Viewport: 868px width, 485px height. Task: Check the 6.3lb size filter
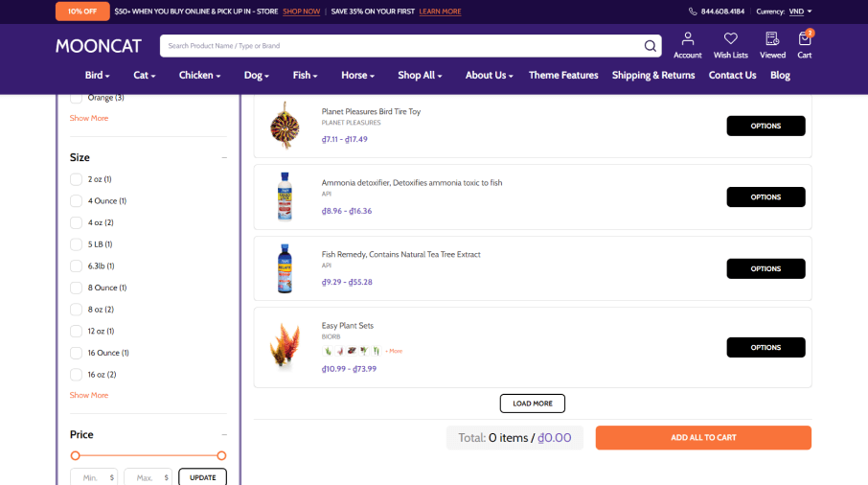[76, 266]
